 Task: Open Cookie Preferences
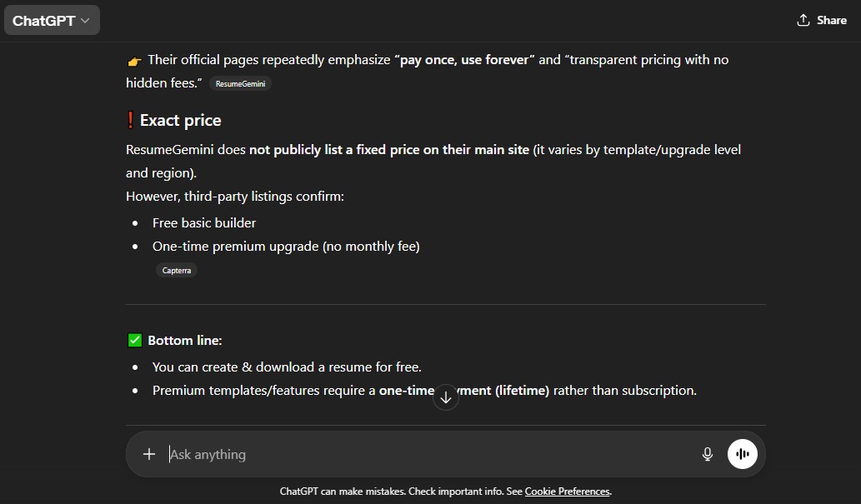568,492
